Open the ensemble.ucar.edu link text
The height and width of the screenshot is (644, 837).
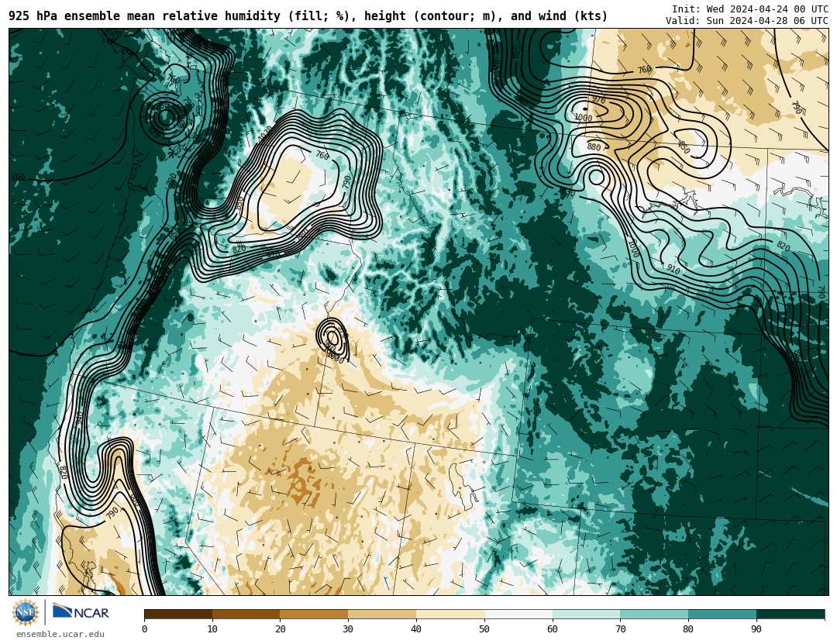pos(60,635)
